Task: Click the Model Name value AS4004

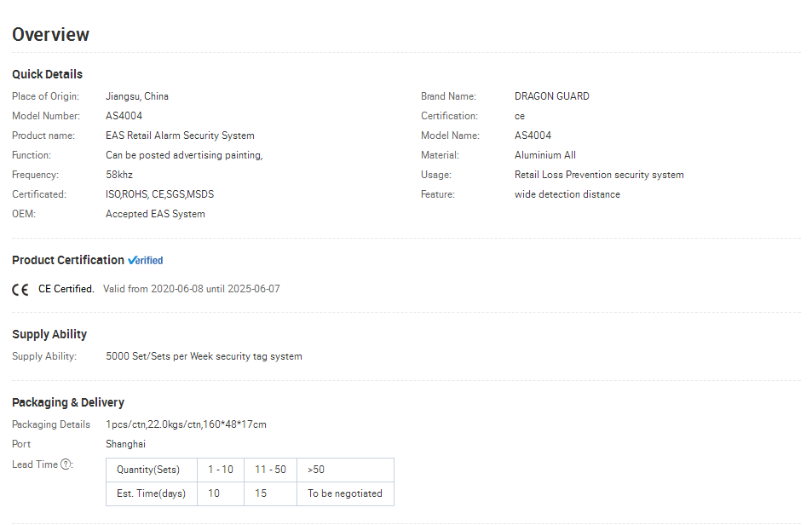Action: 533,136
